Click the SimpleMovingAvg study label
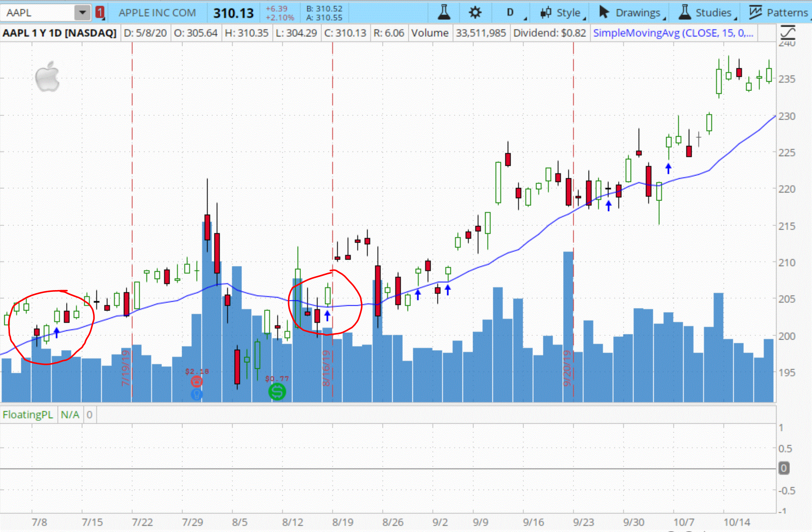Viewport: 812px width, 532px height. (x=673, y=33)
